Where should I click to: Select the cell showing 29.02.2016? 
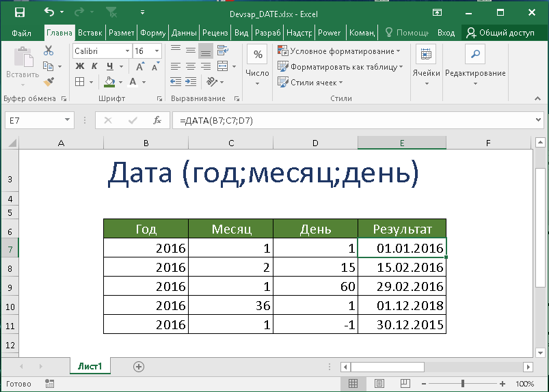coord(402,286)
